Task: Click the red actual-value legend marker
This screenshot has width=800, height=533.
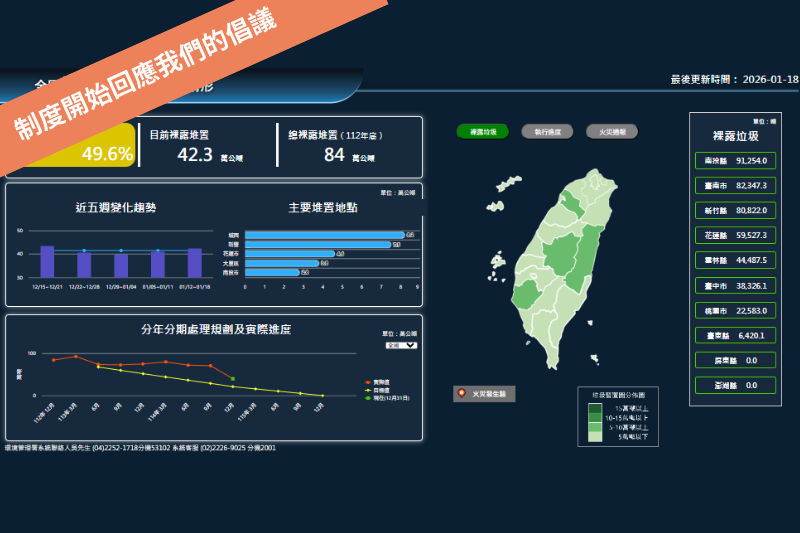Action: 367,382
